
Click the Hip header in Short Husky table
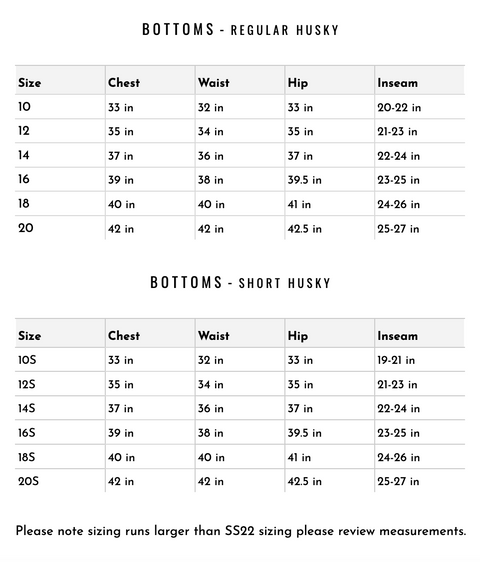[x=298, y=336]
